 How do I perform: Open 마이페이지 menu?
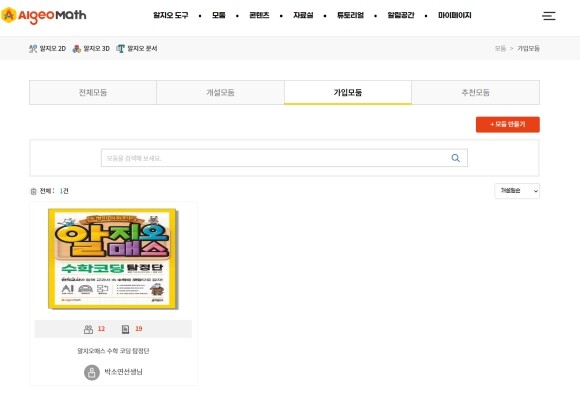(x=455, y=15)
